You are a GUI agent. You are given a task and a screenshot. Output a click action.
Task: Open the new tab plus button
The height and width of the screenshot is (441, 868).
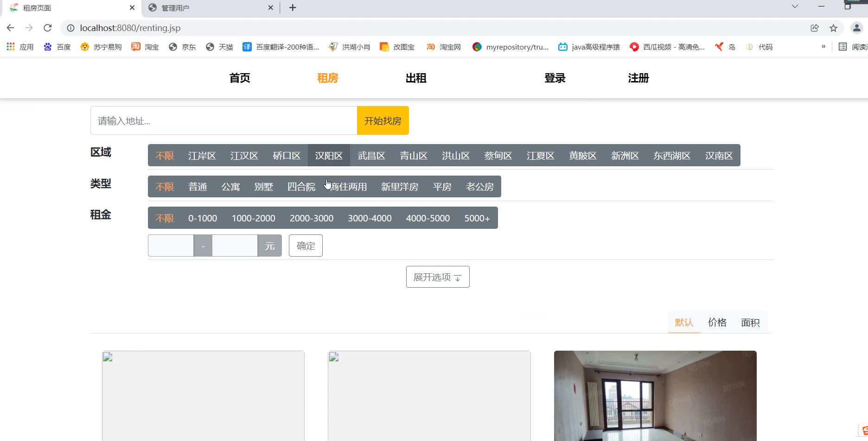293,8
